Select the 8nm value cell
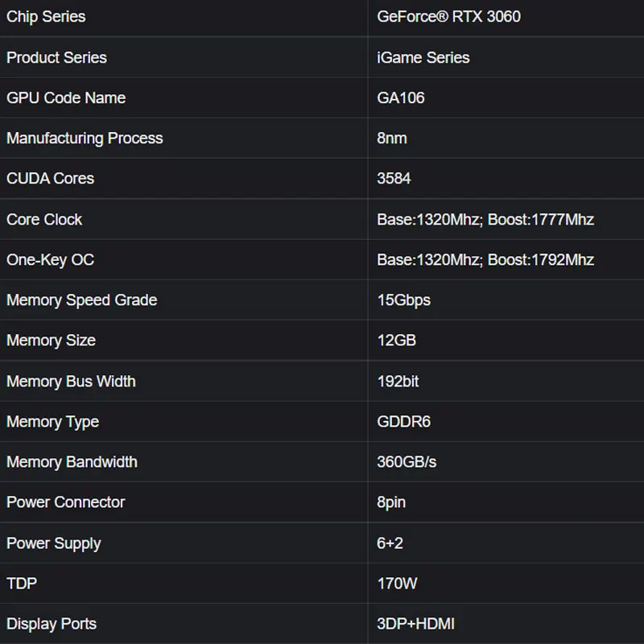 coord(392,138)
